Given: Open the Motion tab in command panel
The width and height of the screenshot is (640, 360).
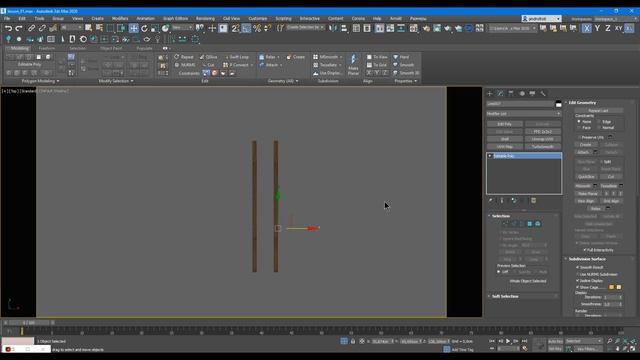Looking at the screenshot, I should coord(522,93).
